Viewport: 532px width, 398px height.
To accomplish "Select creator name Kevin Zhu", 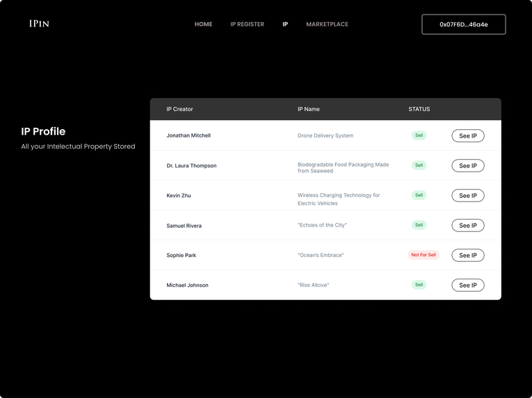I will pyautogui.click(x=179, y=195).
